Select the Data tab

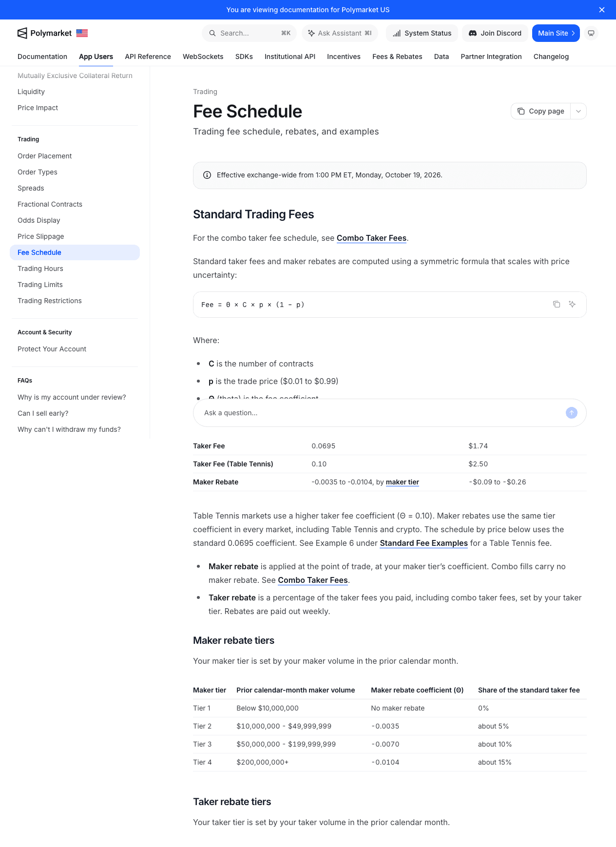pos(442,57)
